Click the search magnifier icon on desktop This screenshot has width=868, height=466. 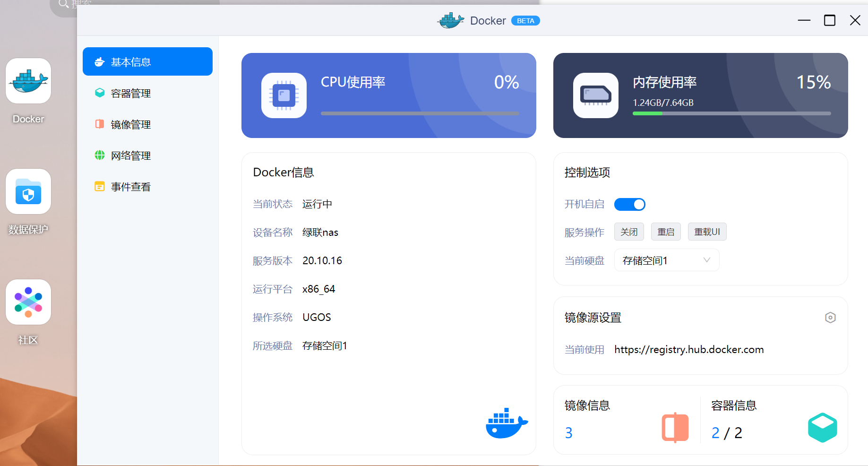pyautogui.click(x=64, y=4)
